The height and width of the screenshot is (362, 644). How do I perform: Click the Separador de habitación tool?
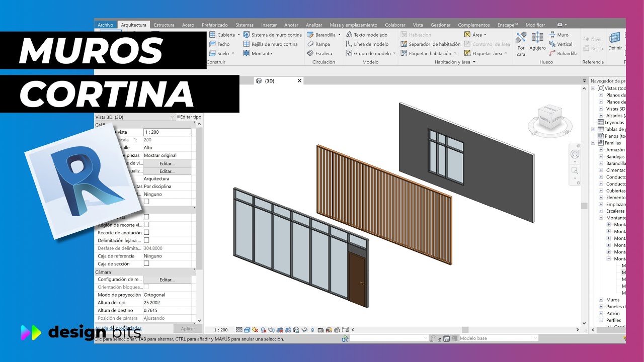click(x=431, y=44)
